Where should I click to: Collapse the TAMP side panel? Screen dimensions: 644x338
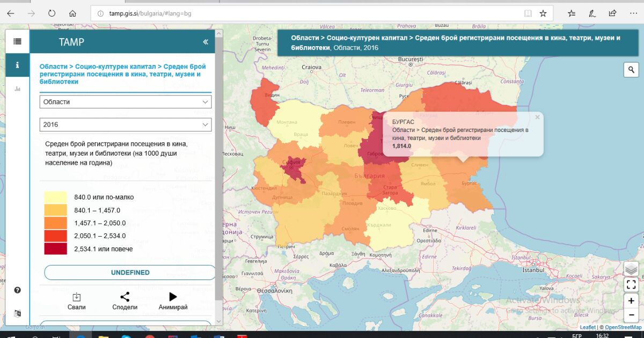coord(206,42)
